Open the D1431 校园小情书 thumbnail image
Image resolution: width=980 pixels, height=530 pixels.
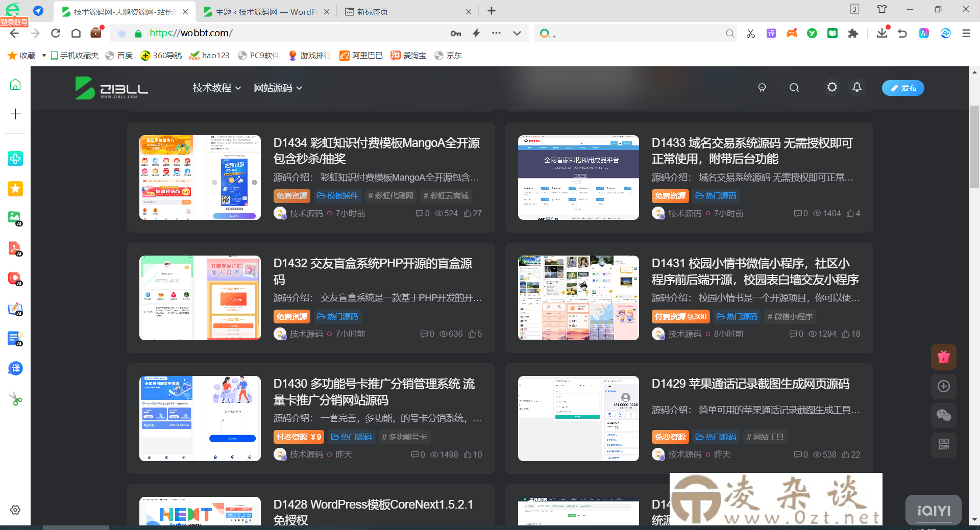578,298
